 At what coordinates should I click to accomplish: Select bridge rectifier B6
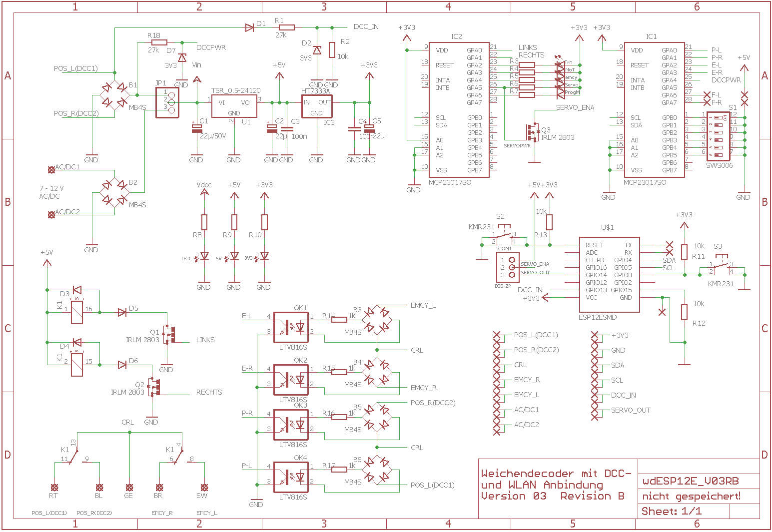[377, 470]
